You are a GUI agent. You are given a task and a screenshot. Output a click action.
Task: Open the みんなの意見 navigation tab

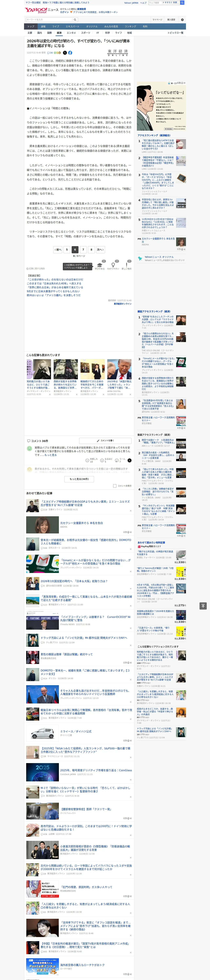pyautogui.click(x=111, y=27)
